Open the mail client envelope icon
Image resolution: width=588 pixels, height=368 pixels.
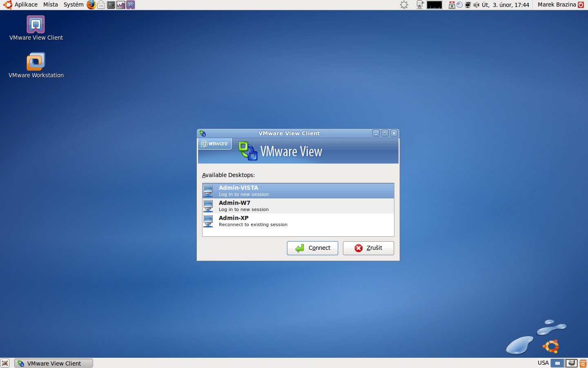(x=101, y=5)
